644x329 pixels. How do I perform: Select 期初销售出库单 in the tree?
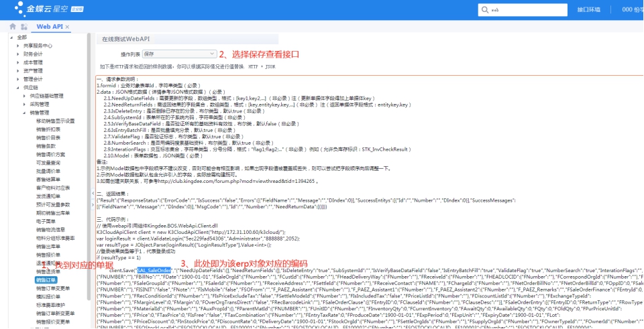click(53, 213)
